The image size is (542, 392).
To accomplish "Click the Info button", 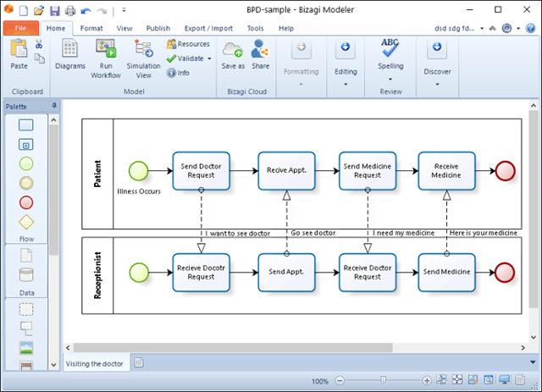I will coord(178,73).
